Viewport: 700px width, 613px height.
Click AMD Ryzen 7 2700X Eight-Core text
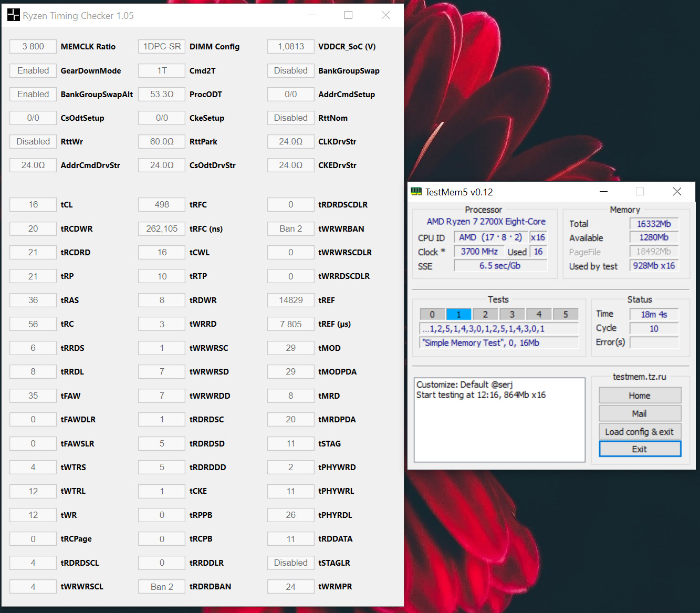[x=486, y=222]
